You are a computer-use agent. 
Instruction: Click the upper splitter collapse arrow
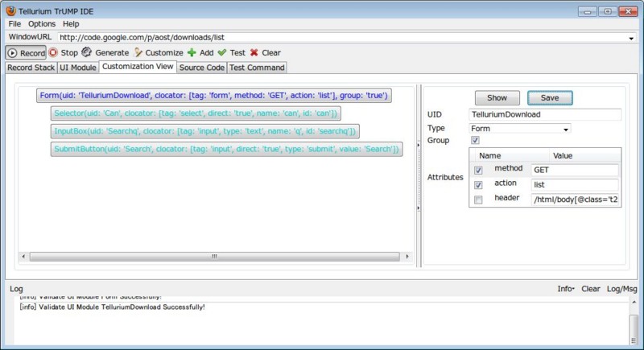click(418, 145)
